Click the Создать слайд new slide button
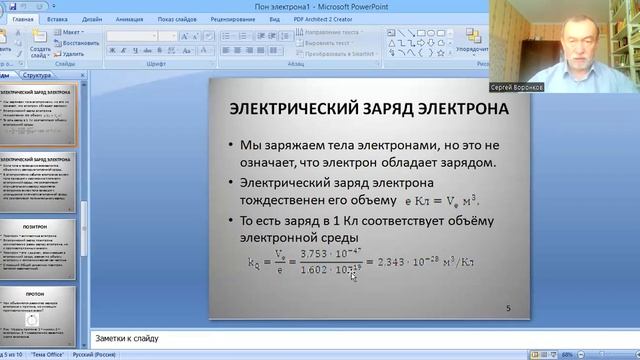The width and height of the screenshot is (640, 360). [40, 44]
